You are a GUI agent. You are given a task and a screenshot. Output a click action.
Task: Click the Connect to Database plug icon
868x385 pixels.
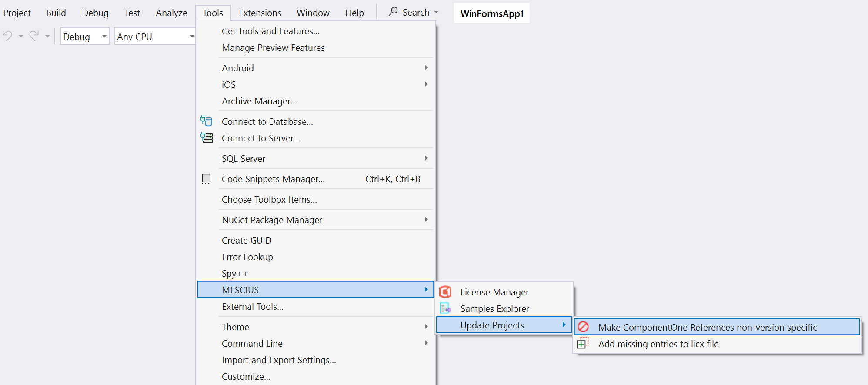click(x=206, y=121)
